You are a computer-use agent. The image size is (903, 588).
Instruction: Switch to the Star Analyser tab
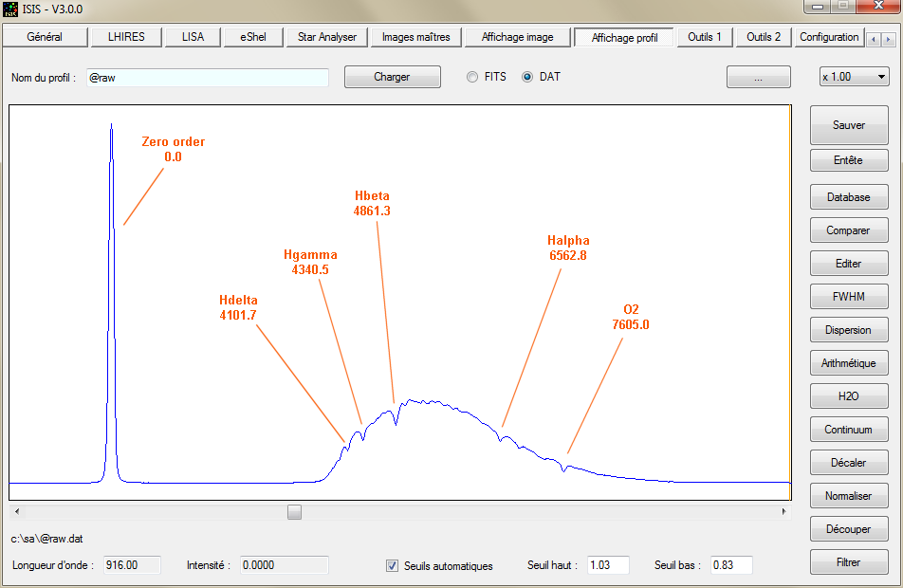[x=327, y=37]
